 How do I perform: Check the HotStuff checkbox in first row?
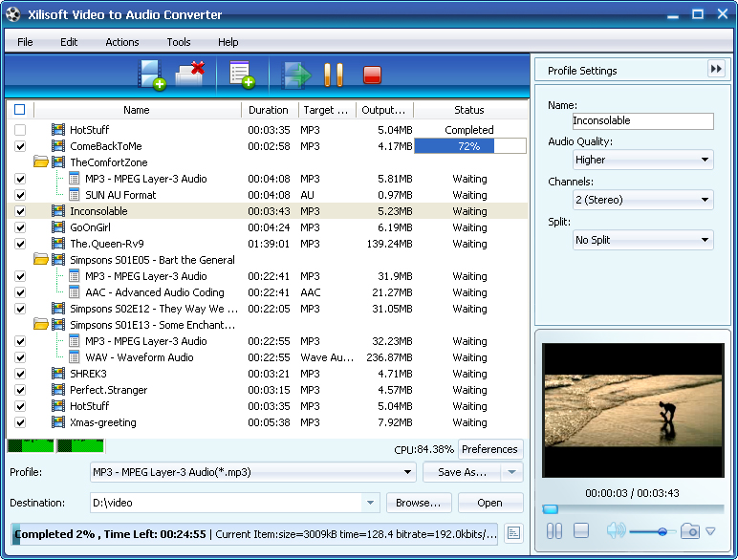20,130
